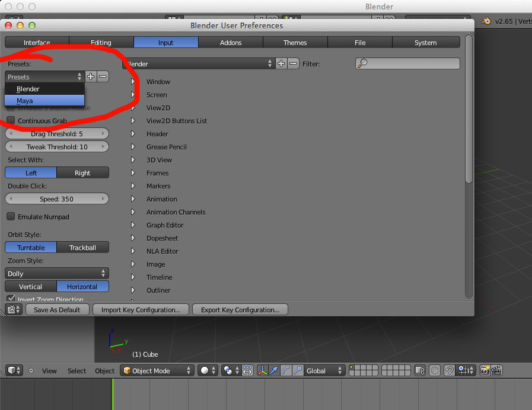Click the lock camera to layers icon
Image resolution: width=532 pixels, height=410 pixels.
(x=420, y=370)
